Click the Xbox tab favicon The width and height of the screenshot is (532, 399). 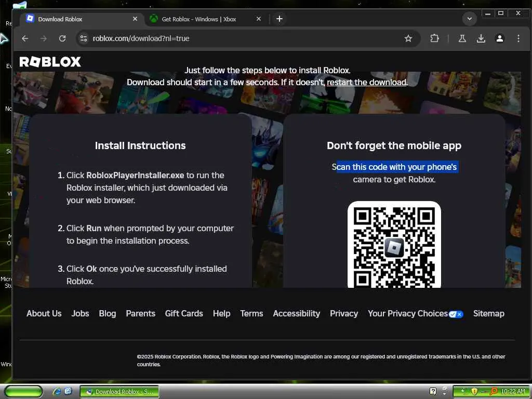[x=154, y=19]
